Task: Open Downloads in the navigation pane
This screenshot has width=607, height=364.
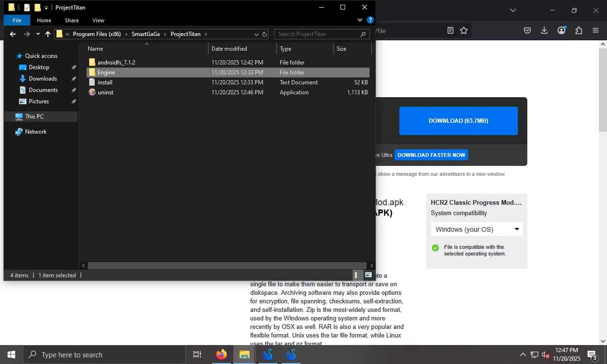Action: click(43, 79)
